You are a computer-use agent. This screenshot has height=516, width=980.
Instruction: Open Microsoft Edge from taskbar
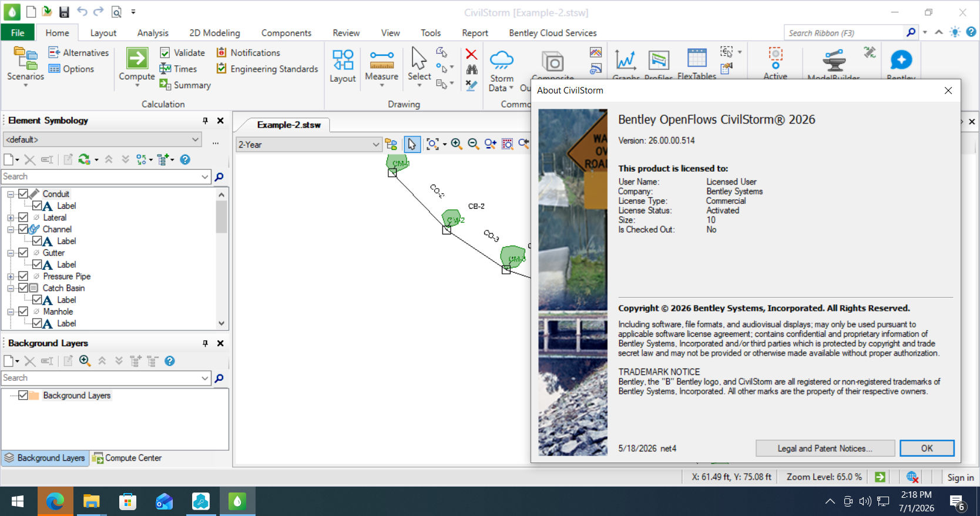click(55, 501)
